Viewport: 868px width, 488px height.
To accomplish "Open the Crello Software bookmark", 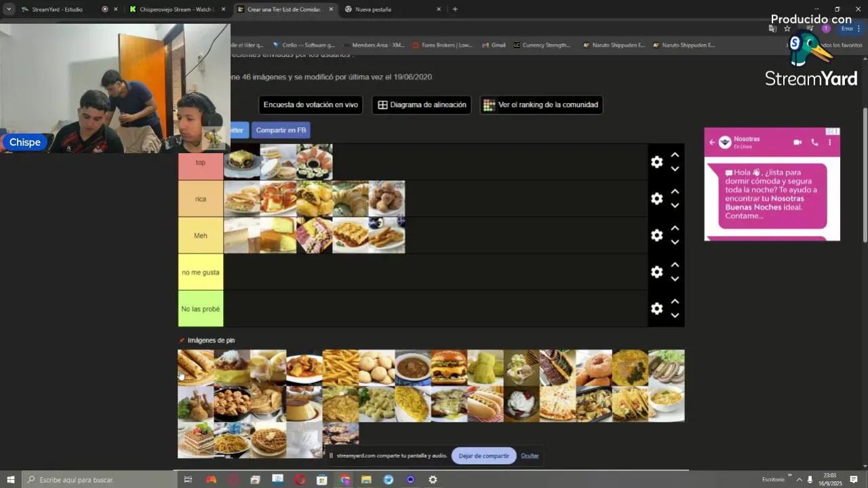I will pyautogui.click(x=303, y=45).
